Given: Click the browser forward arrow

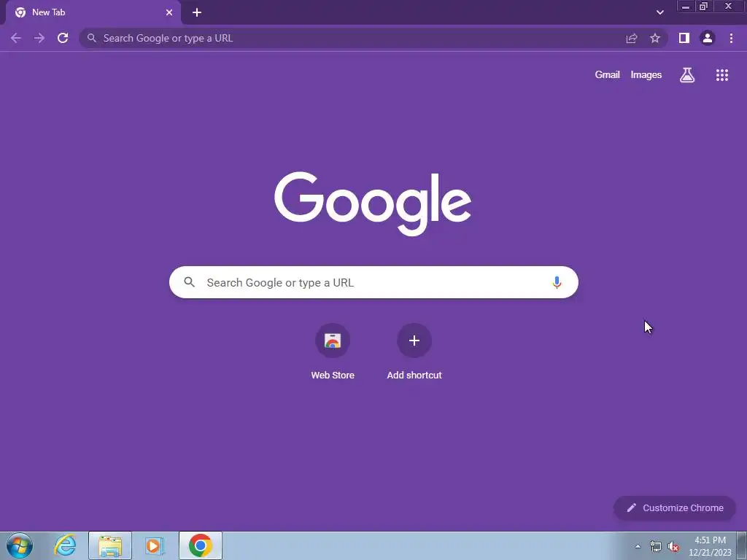Looking at the screenshot, I should pos(39,38).
